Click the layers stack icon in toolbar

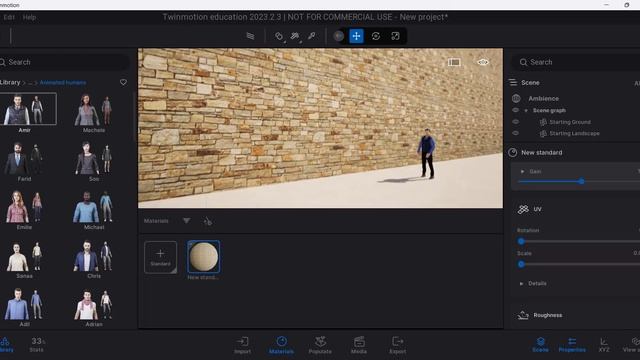tap(250, 36)
